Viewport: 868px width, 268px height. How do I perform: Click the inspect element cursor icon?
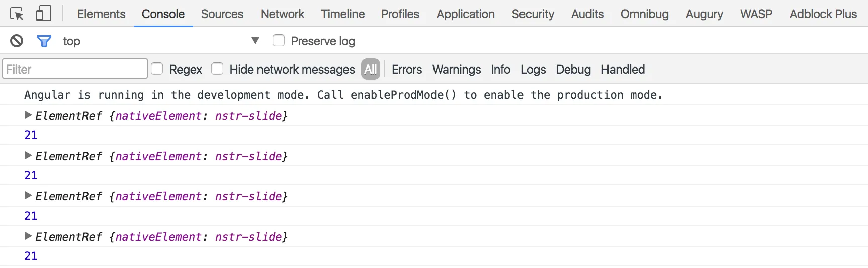tap(17, 14)
